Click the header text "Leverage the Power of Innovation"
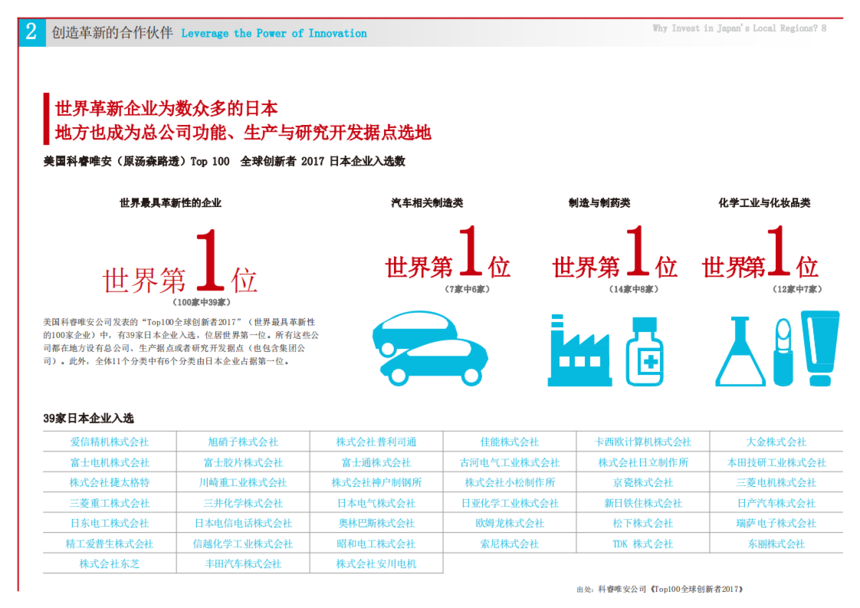Image resolution: width=860 pixels, height=608 pixels. click(274, 33)
